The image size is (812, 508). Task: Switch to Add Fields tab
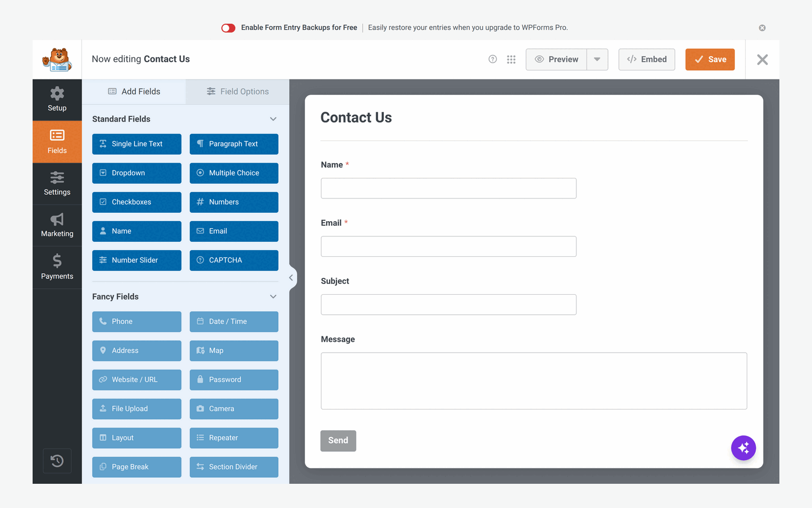(134, 92)
